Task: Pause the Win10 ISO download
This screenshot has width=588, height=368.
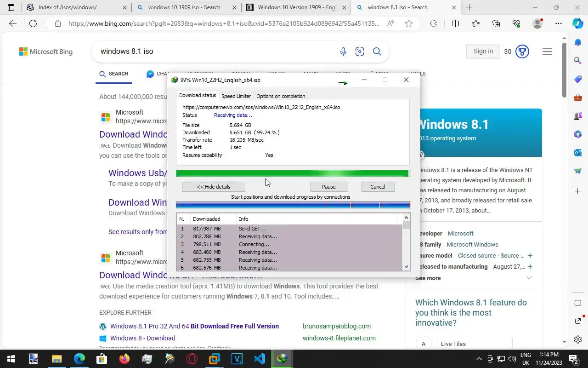Action: (329, 187)
